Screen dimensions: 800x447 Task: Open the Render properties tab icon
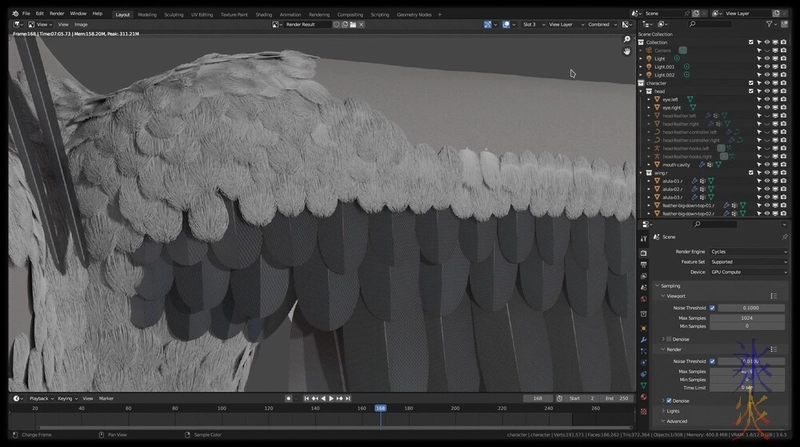tap(643, 252)
